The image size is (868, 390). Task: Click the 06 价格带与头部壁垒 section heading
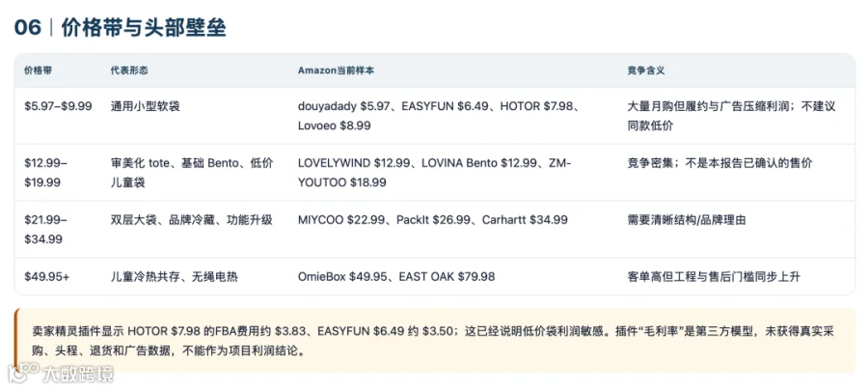coord(121,27)
